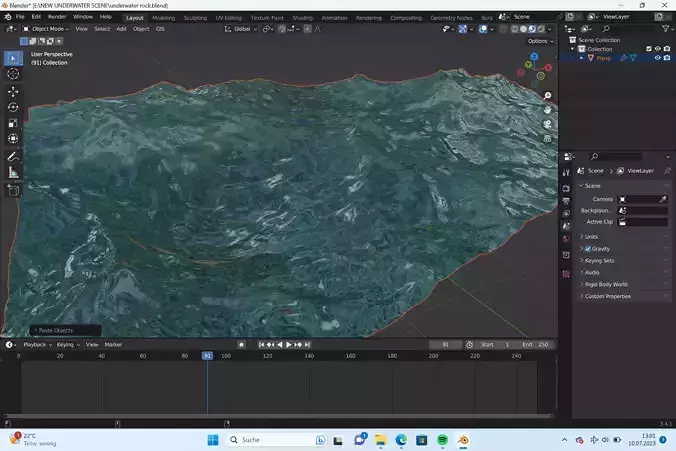The image size is (676, 451).
Task: Select the Add Cube tool
Action: tap(13, 190)
